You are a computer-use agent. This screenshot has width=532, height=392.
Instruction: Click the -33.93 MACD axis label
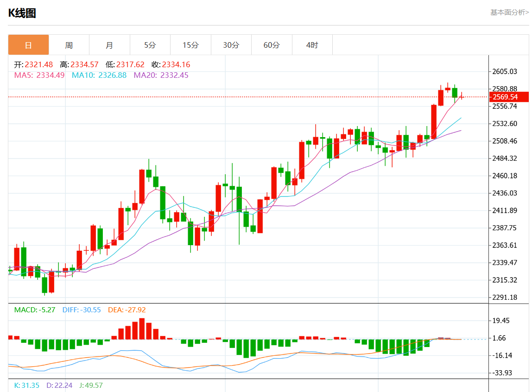[502, 373]
